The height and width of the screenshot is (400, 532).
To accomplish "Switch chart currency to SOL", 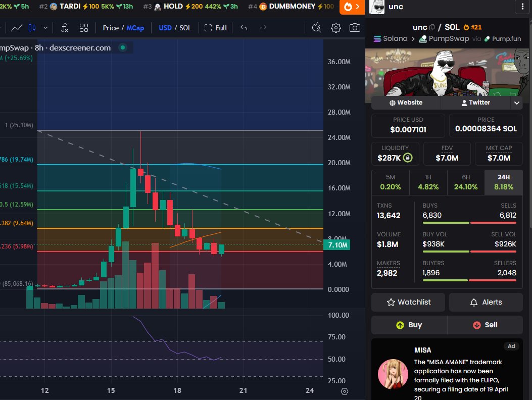I will (185, 28).
